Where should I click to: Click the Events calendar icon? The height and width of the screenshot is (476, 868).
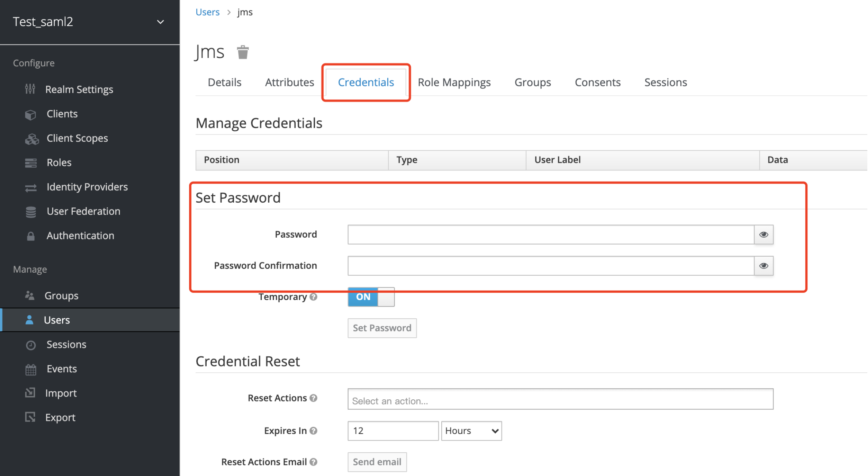(31, 369)
